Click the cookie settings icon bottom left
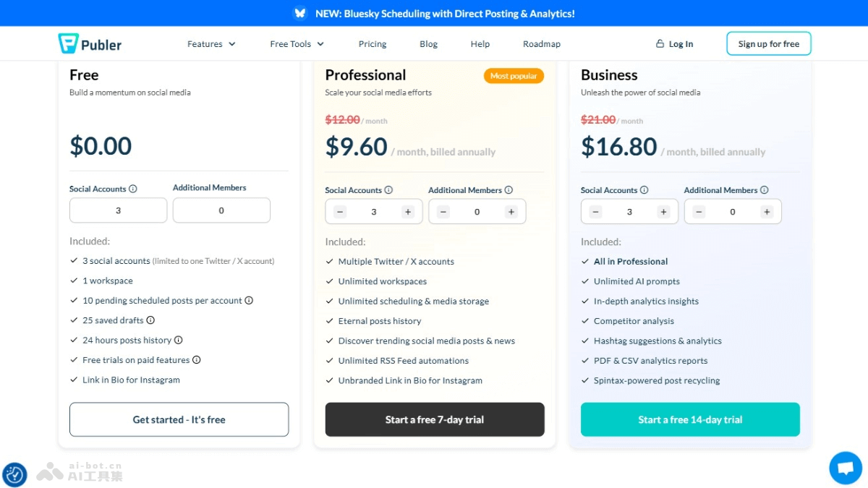The height and width of the screenshot is (488, 868). [15, 474]
